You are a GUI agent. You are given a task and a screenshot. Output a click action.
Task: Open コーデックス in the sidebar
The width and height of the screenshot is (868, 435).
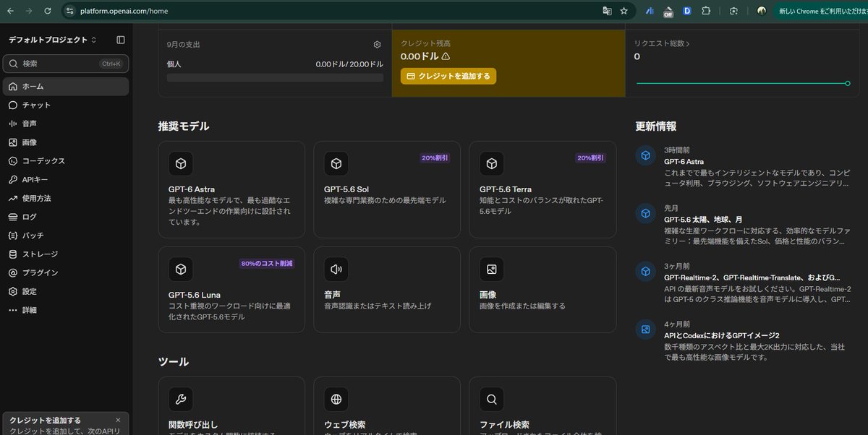click(66, 161)
